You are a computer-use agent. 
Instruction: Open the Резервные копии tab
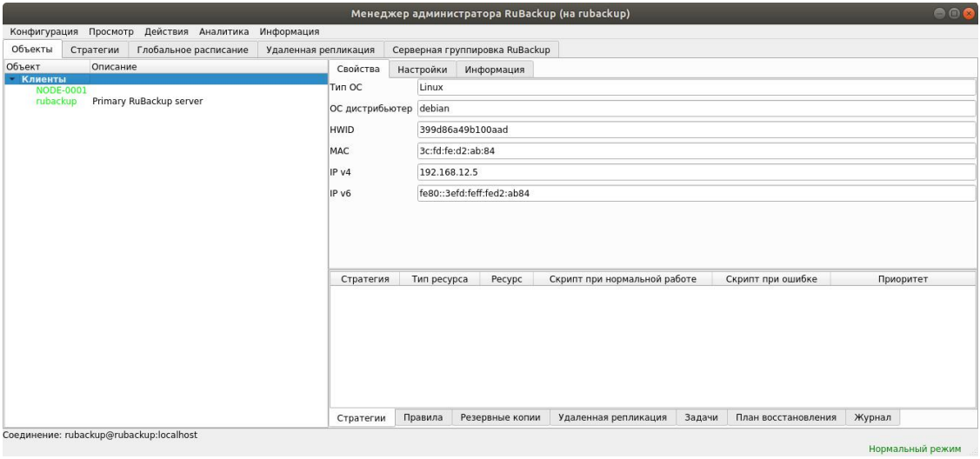click(x=501, y=417)
